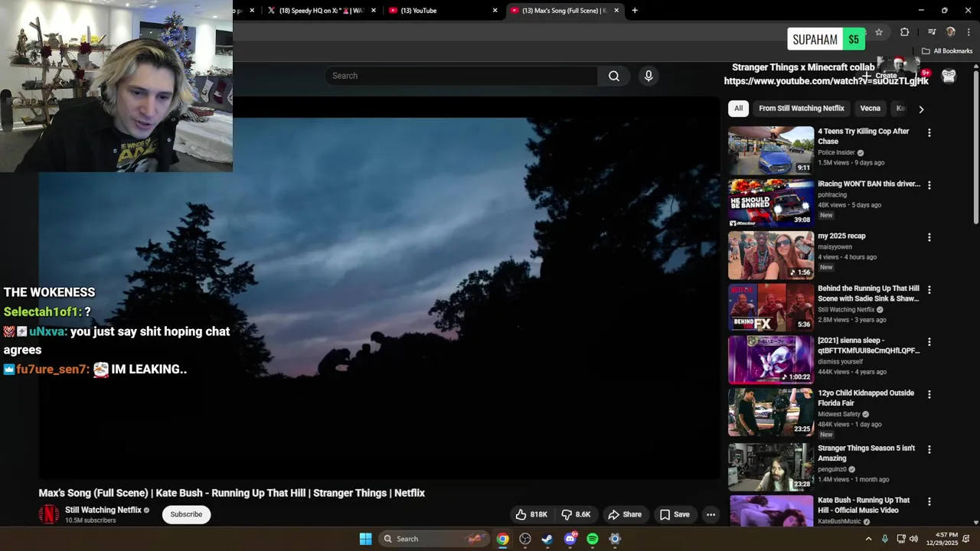Open 12yo Child Kidnapped video thumbnail
Image resolution: width=980 pixels, height=551 pixels.
pos(770,412)
